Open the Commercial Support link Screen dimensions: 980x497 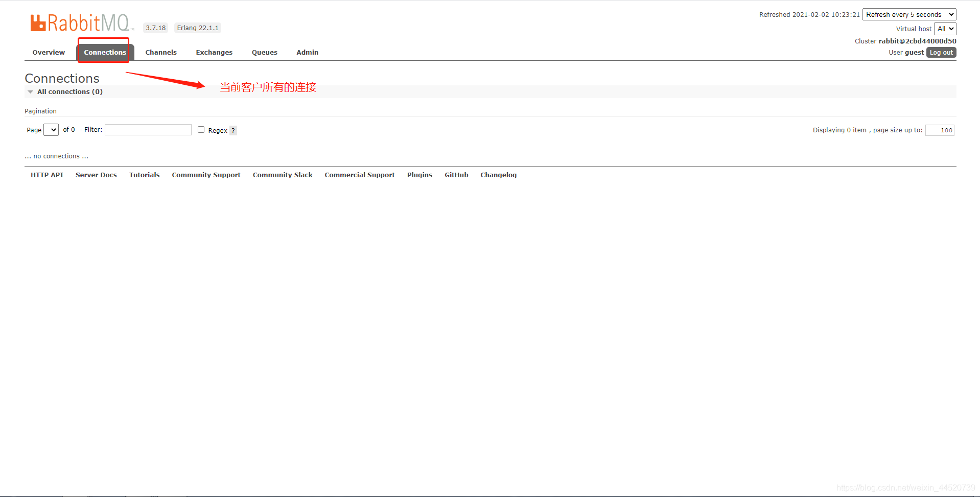click(x=360, y=175)
